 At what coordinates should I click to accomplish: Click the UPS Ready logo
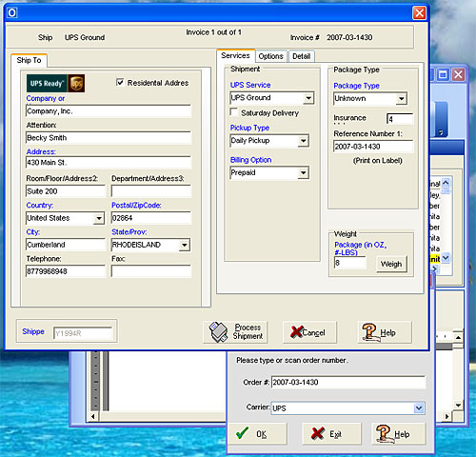[55, 83]
